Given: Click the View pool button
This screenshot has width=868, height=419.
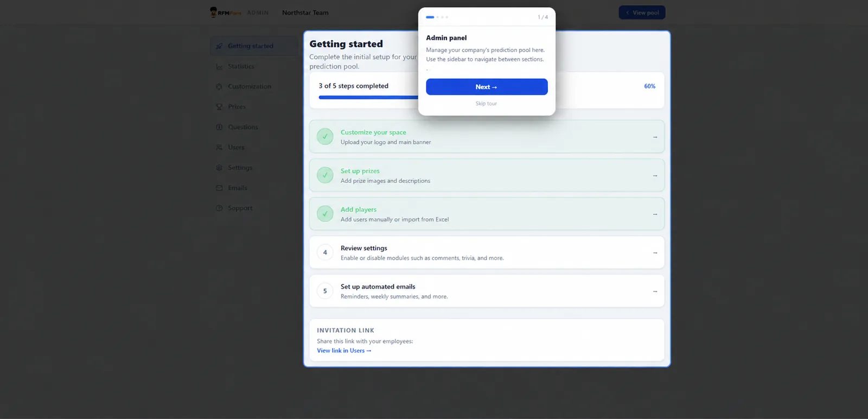Looking at the screenshot, I should [x=642, y=12].
